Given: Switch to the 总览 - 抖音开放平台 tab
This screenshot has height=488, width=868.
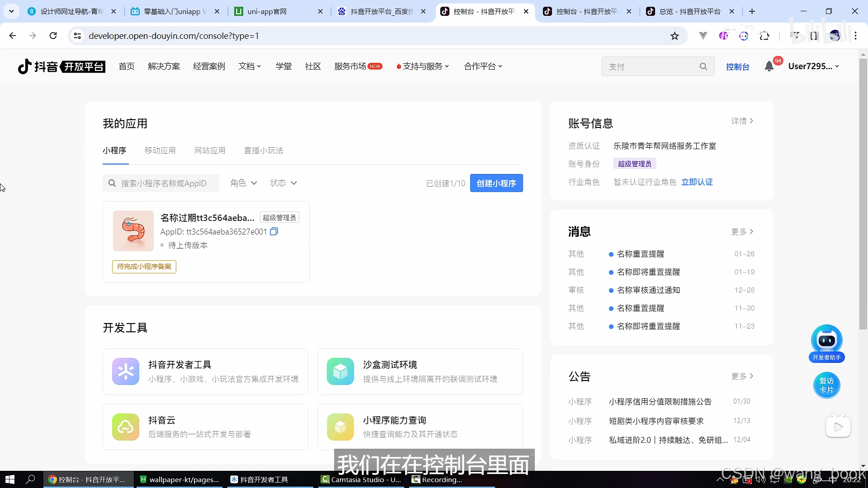Looking at the screenshot, I should point(689,11).
